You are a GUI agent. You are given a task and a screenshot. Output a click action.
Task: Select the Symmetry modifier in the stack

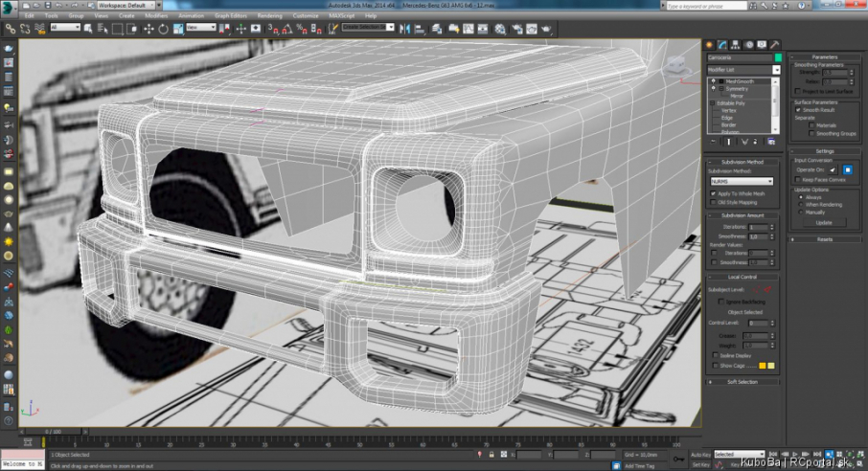pyautogui.click(x=737, y=89)
